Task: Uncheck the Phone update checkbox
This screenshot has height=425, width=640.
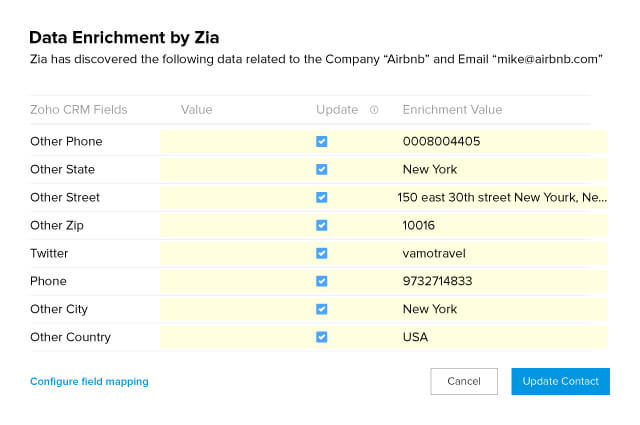Action: pos(321,281)
